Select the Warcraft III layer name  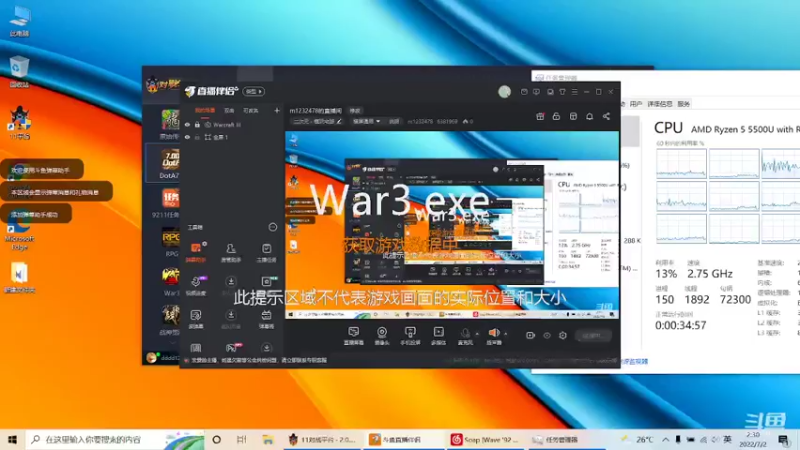227,124
